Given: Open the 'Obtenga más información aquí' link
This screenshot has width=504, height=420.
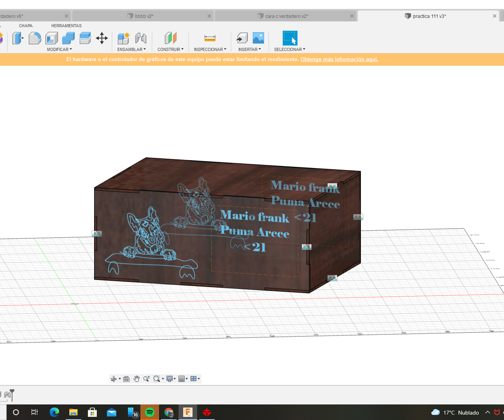Looking at the screenshot, I should pos(339,59).
